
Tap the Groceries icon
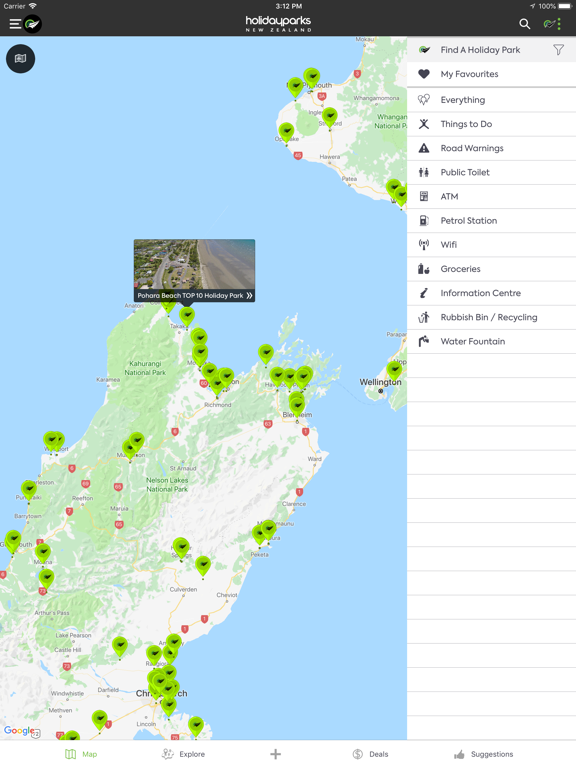(x=424, y=269)
